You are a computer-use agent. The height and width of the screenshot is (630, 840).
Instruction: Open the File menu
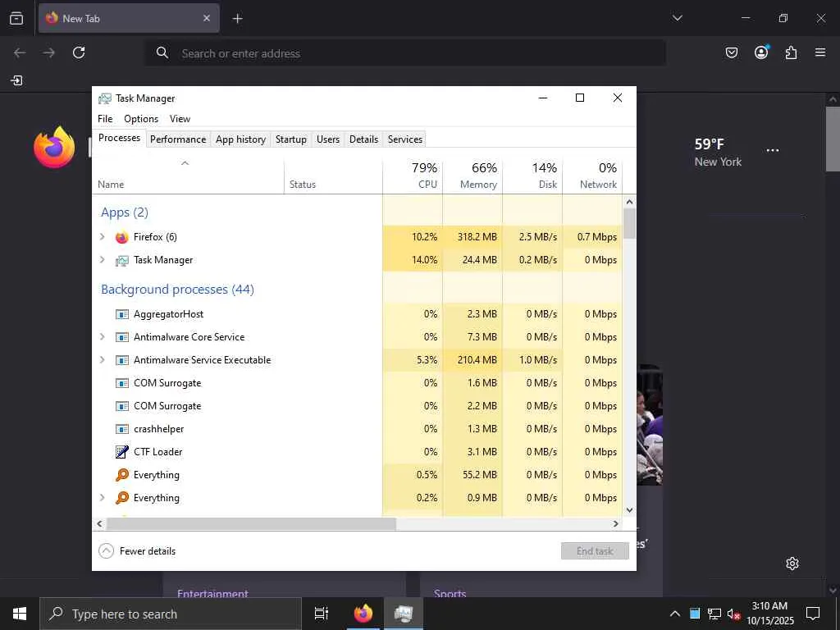coord(105,119)
